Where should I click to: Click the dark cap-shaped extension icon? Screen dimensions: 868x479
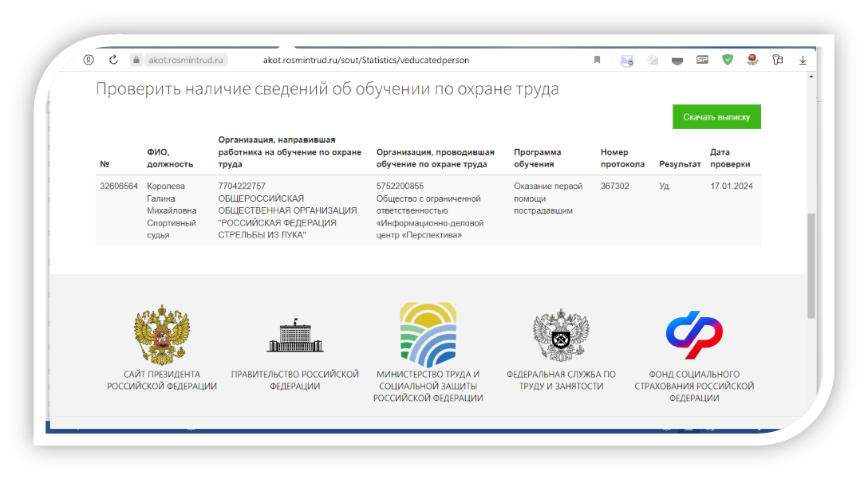pos(677,60)
